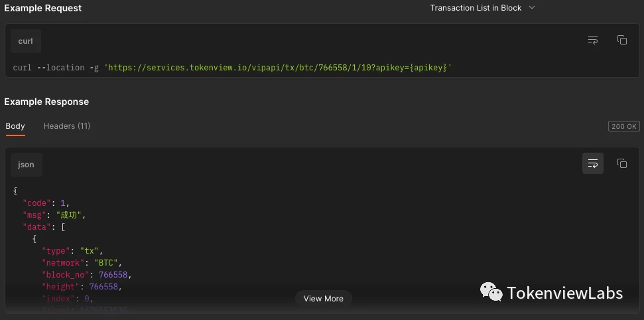This screenshot has width=644, height=320.
Task: Click the tokenview.io URL in the curl command
Action: click(279, 68)
